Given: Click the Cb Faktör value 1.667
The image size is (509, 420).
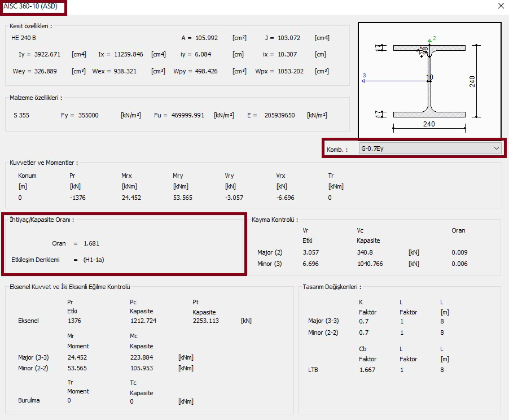Looking at the screenshot, I should (367, 370).
